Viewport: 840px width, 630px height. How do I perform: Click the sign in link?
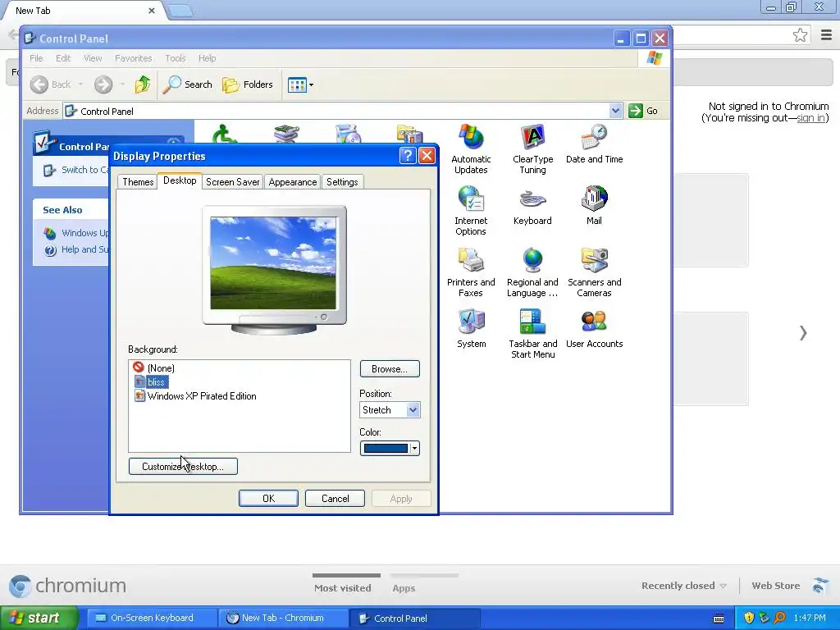[810, 118]
